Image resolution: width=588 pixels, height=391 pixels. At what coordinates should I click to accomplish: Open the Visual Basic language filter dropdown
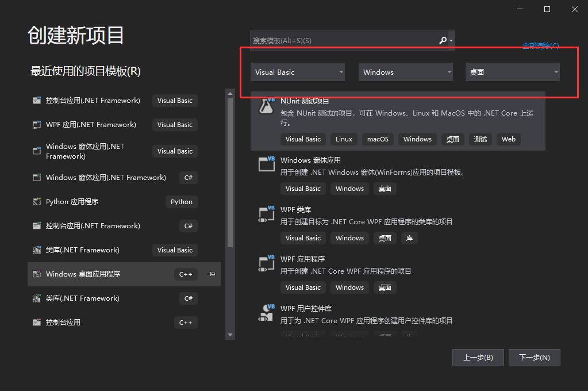coord(298,72)
